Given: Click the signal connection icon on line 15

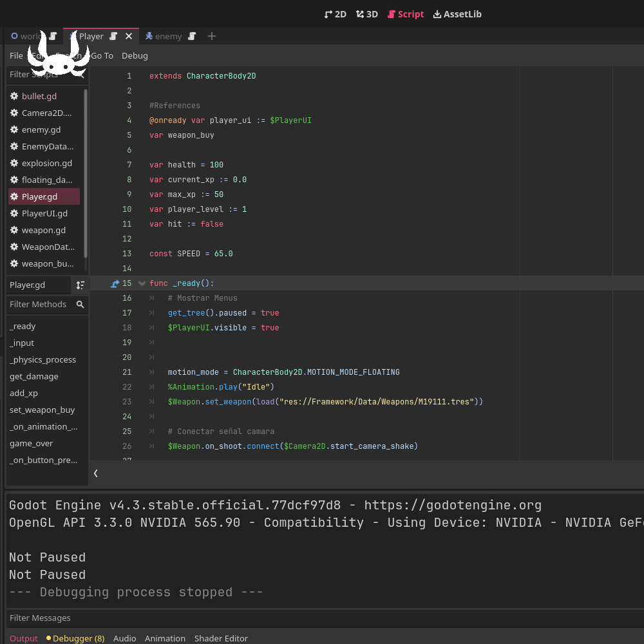Looking at the screenshot, I should 115,283.
